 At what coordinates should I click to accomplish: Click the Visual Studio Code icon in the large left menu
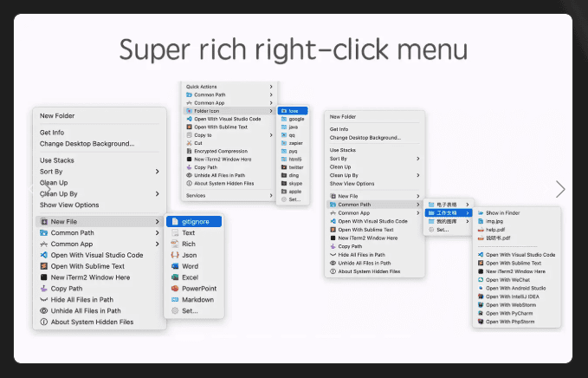[x=44, y=255]
